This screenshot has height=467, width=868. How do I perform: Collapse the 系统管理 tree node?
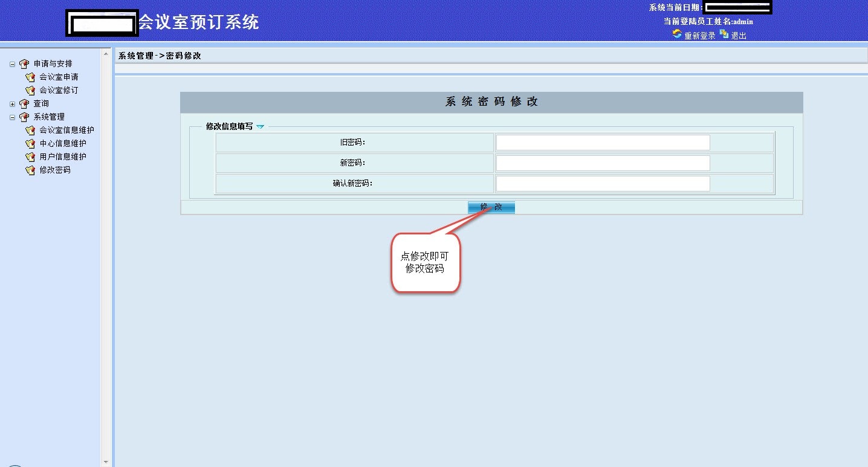click(13, 117)
